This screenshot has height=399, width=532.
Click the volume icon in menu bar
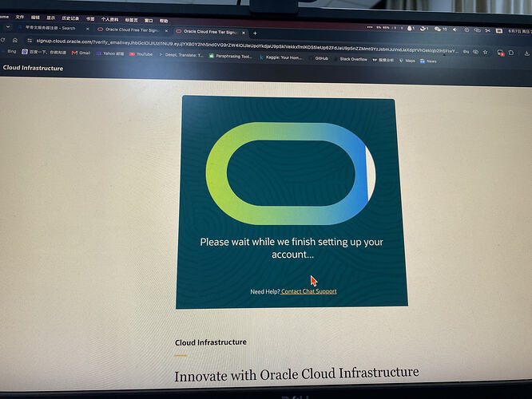[x=455, y=30]
